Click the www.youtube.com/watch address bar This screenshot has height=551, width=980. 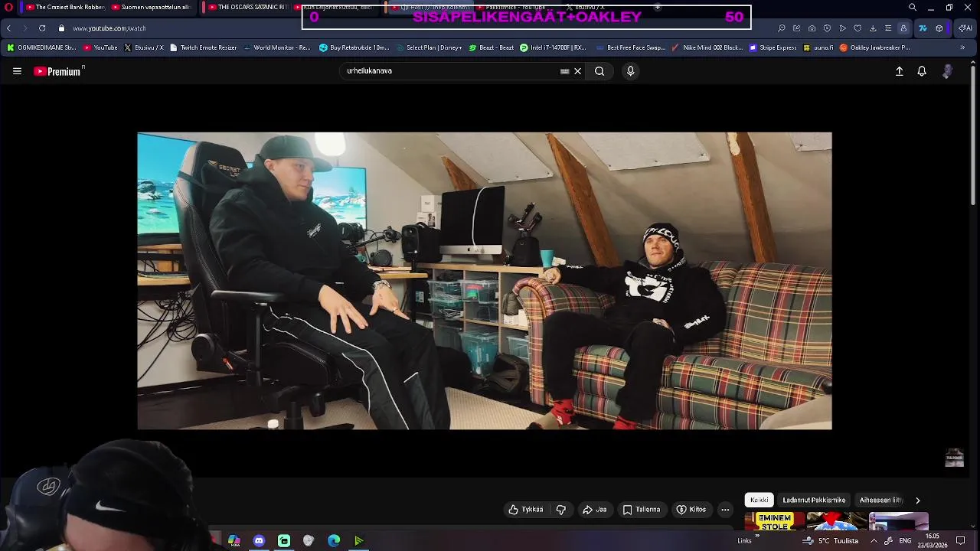click(109, 28)
